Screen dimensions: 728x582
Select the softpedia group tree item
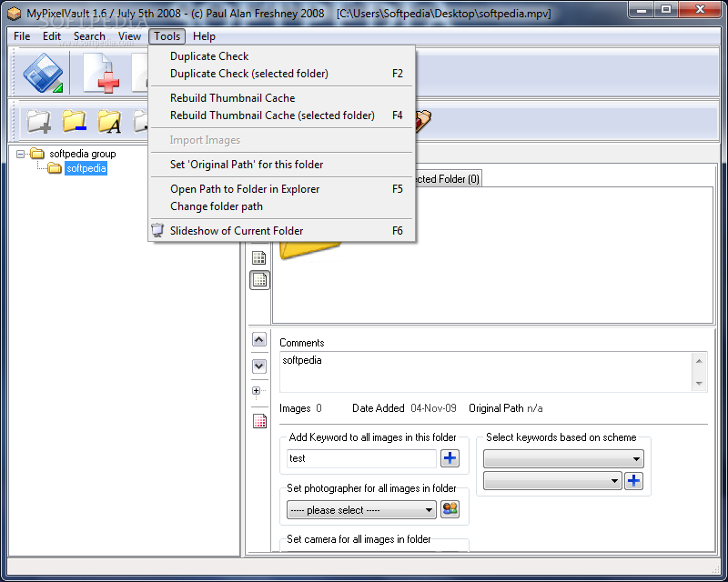(83, 154)
